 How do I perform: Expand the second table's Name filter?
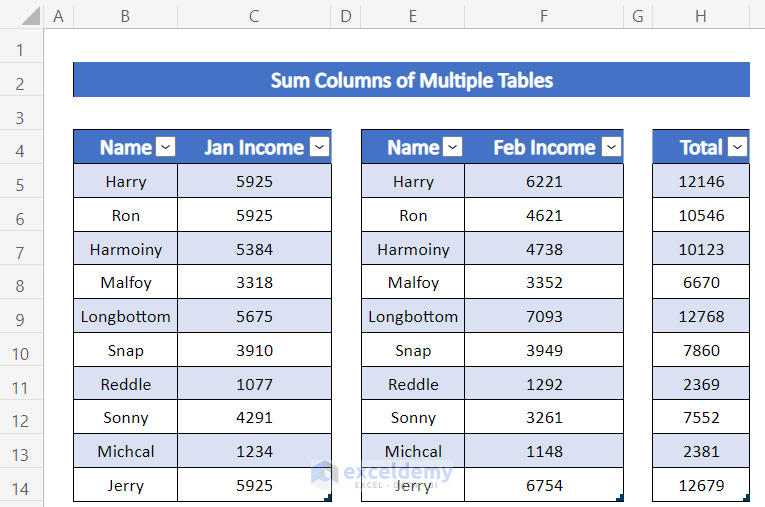453,147
